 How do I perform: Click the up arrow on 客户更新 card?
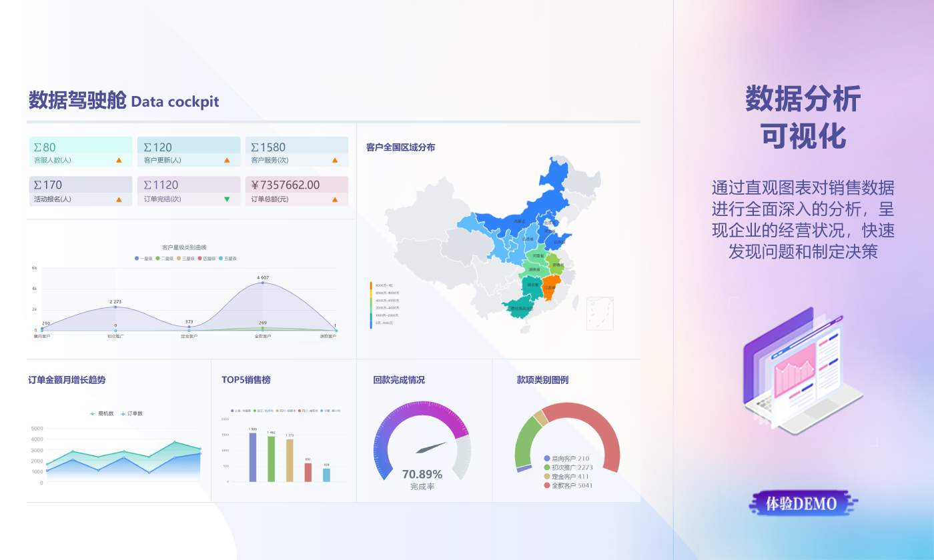point(227,161)
